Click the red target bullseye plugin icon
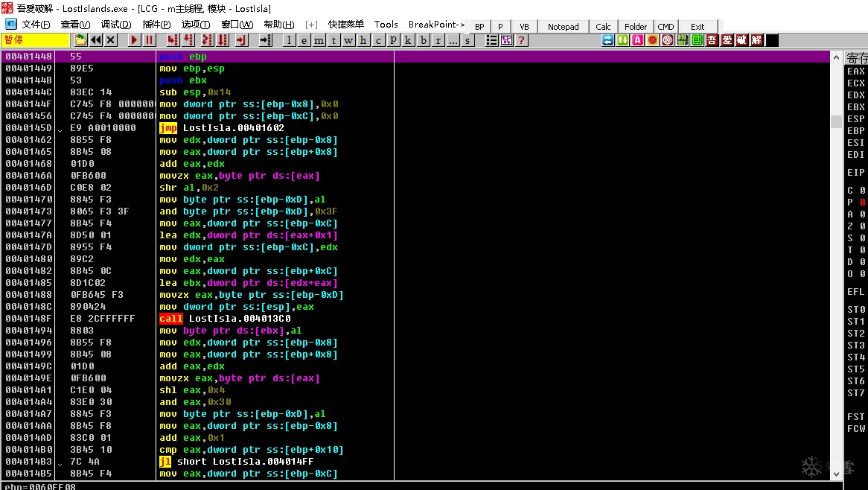The height and width of the screenshot is (490, 868). point(668,40)
